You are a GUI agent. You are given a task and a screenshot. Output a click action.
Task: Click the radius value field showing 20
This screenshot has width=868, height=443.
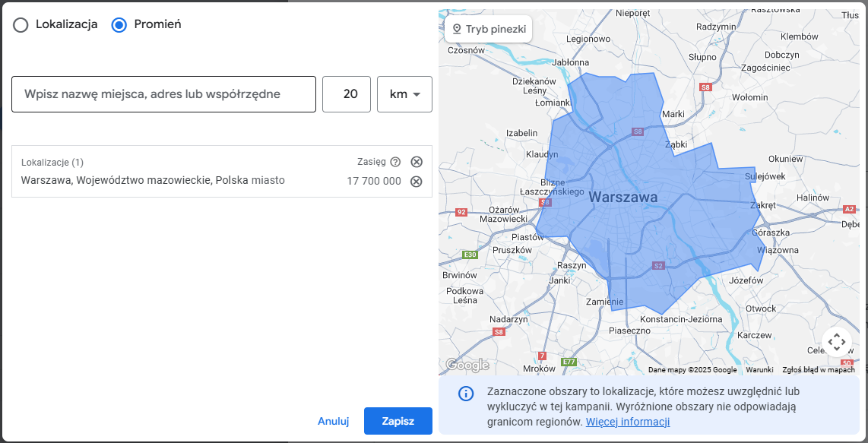[x=347, y=94]
